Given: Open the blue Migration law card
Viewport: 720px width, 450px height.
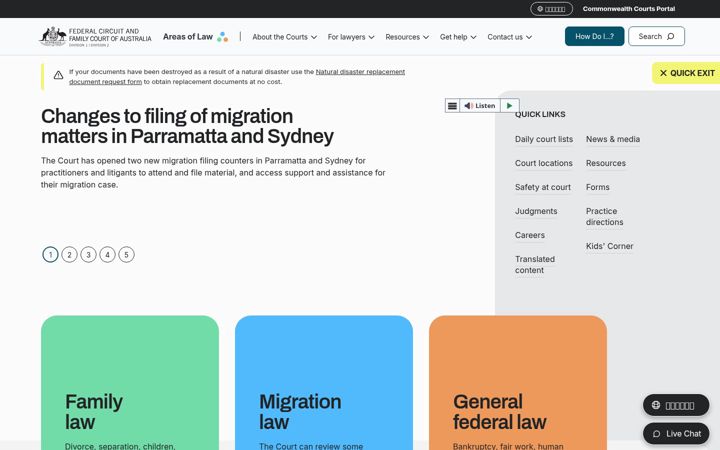Looking at the screenshot, I should click(324, 382).
